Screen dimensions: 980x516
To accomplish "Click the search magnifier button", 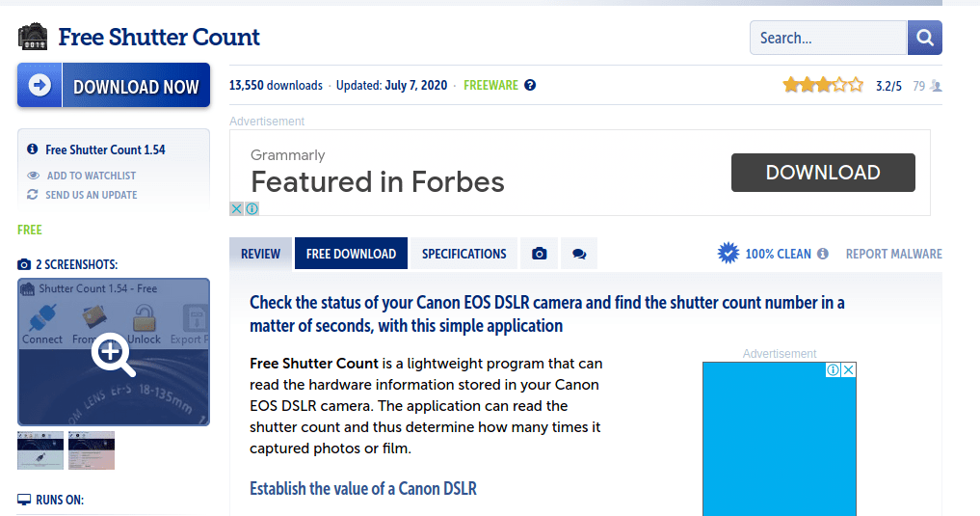I will click(x=924, y=38).
